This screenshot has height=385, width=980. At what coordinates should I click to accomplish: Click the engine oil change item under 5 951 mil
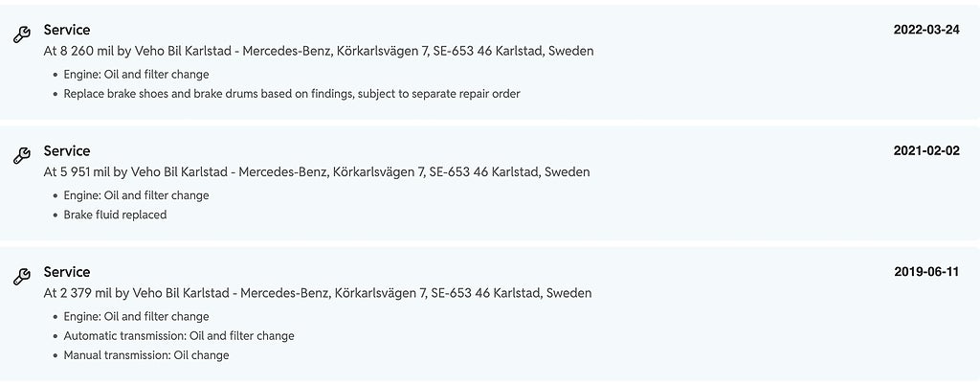136,195
